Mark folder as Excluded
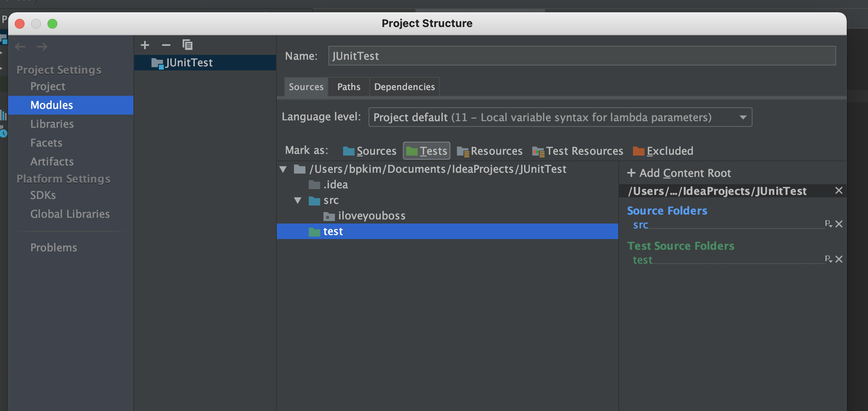This screenshot has height=411, width=868. (663, 151)
